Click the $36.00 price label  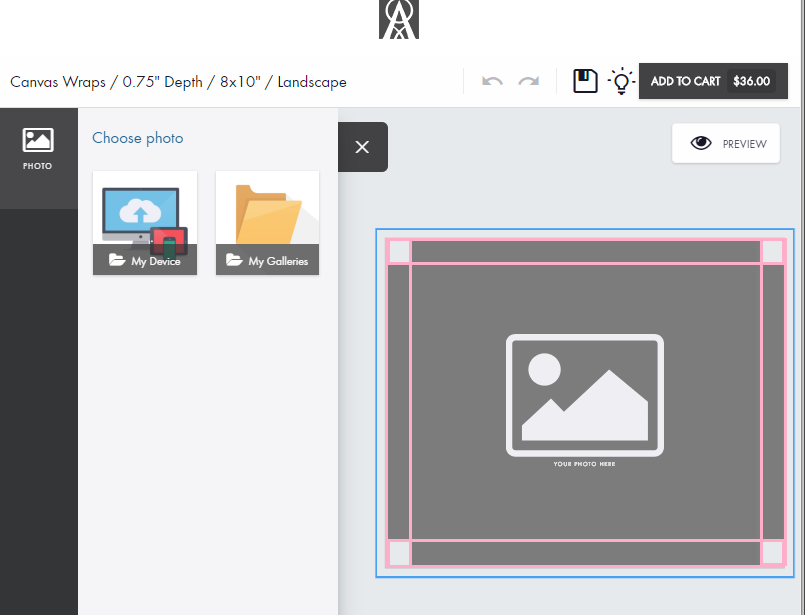click(751, 82)
